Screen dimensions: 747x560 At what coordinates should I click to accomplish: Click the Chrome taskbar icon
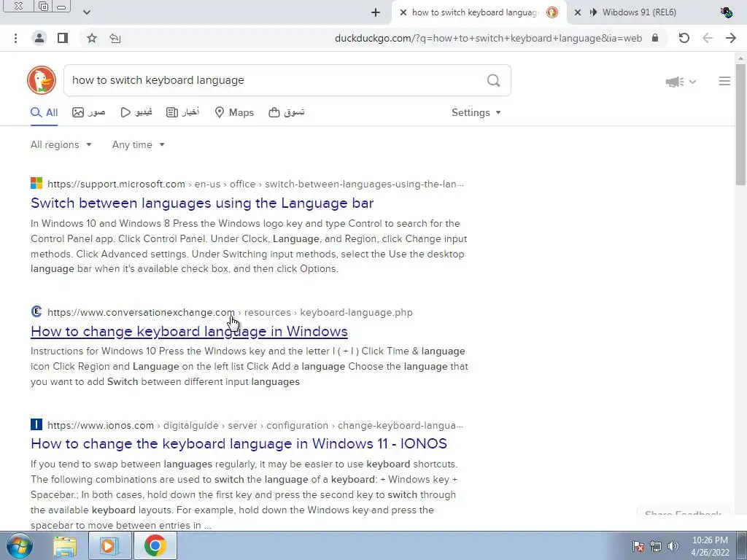tap(155, 545)
